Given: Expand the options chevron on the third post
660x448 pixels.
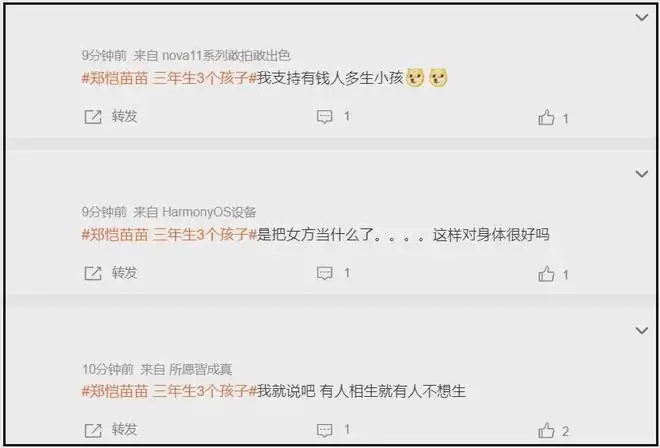Looking at the screenshot, I should tap(641, 330).
